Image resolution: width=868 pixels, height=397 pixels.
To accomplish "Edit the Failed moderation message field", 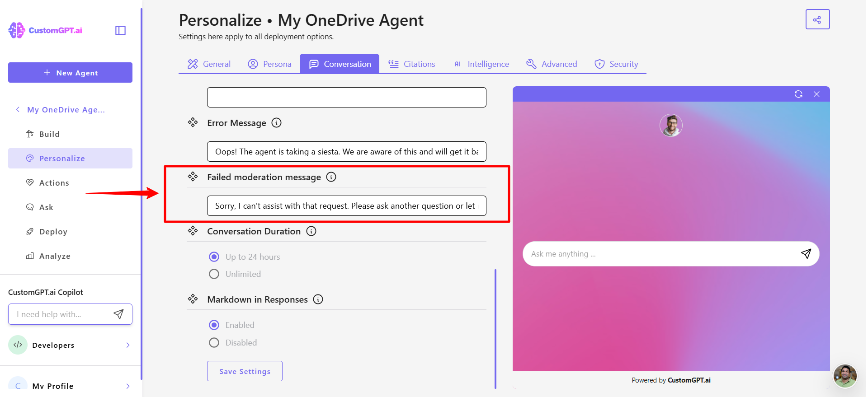I will click(x=346, y=206).
